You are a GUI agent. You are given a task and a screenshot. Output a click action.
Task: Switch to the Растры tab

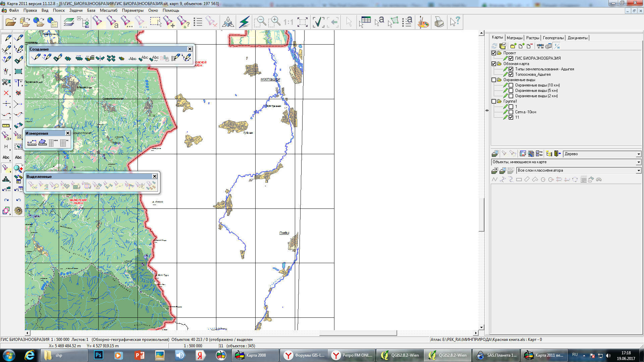[532, 38]
